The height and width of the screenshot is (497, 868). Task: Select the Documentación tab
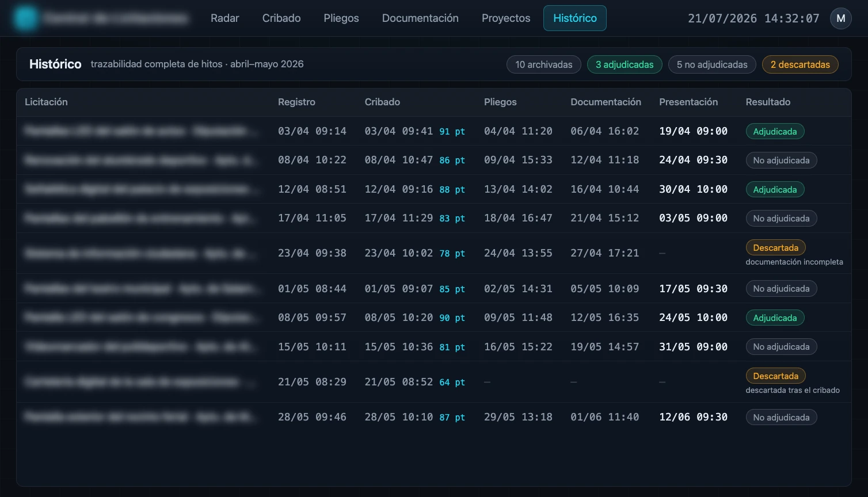pyautogui.click(x=420, y=18)
